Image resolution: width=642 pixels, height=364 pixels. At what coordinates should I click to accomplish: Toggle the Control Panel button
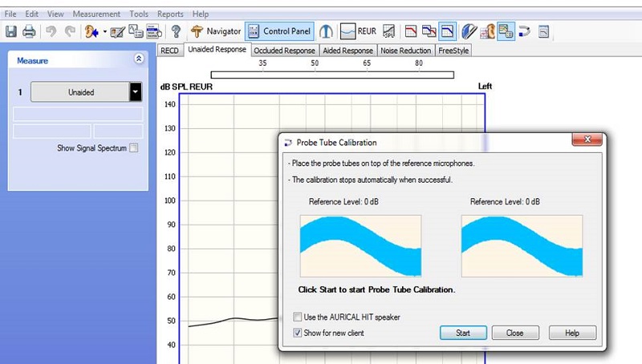pos(279,31)
